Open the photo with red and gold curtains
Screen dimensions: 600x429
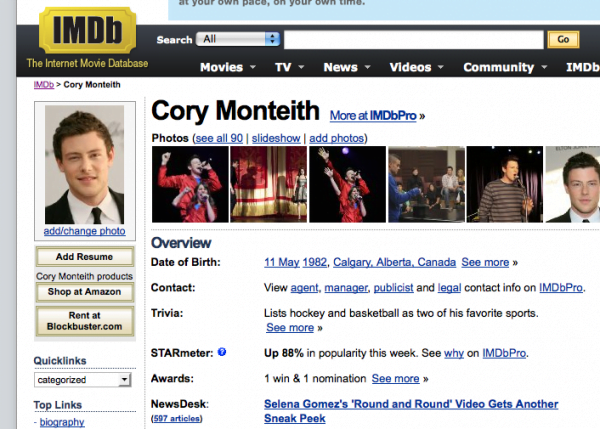[269, 184]
